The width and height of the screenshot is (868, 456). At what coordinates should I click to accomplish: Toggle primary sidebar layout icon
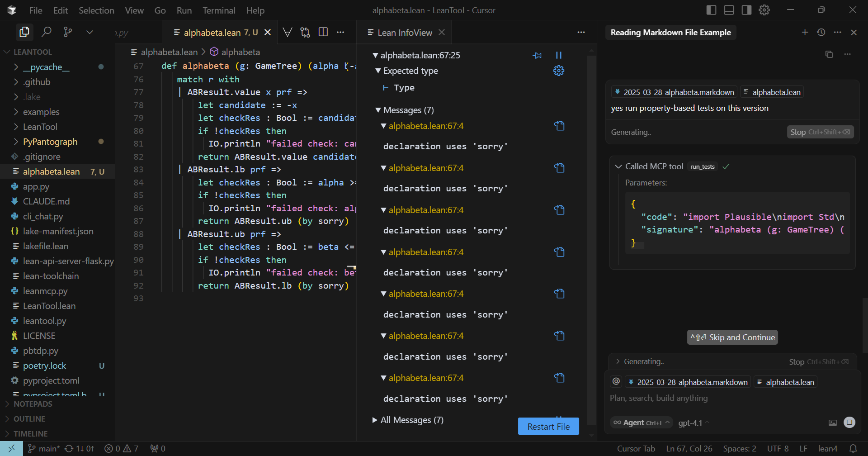tap(711, 10)
